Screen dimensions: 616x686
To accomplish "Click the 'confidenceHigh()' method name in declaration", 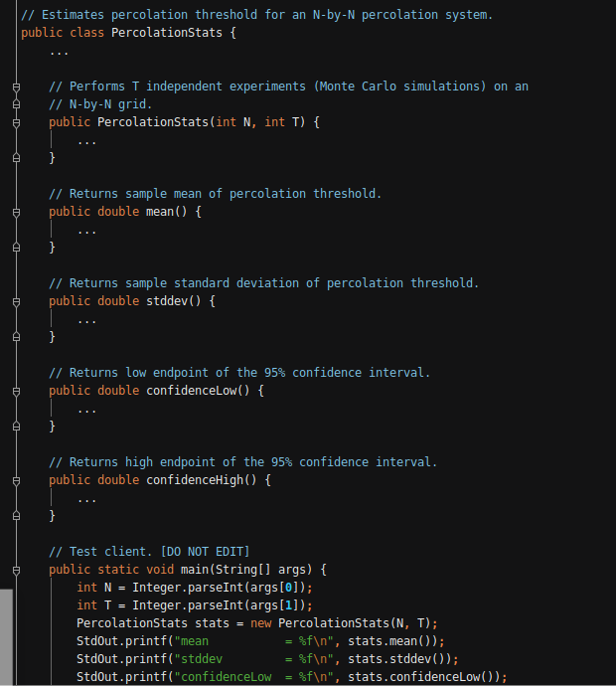I will [x=202, y=480].
